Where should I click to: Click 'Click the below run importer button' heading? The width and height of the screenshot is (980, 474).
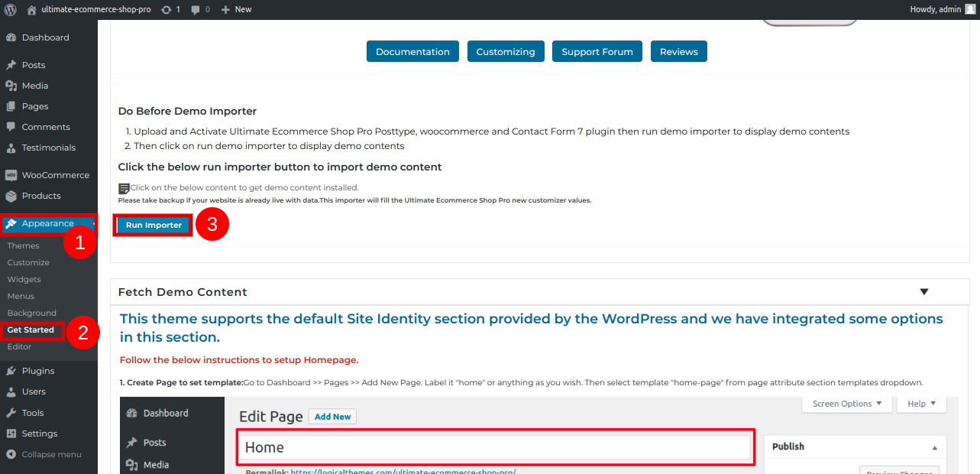280,167
